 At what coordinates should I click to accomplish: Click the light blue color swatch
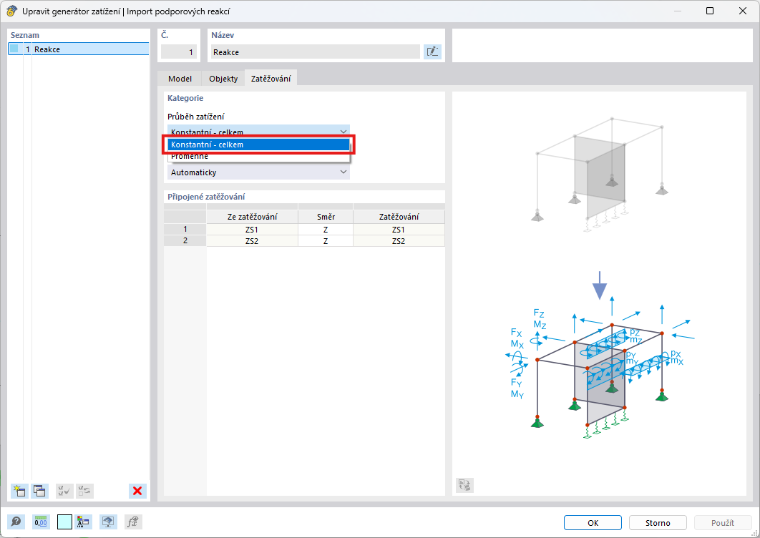click(x=64, y=522)
